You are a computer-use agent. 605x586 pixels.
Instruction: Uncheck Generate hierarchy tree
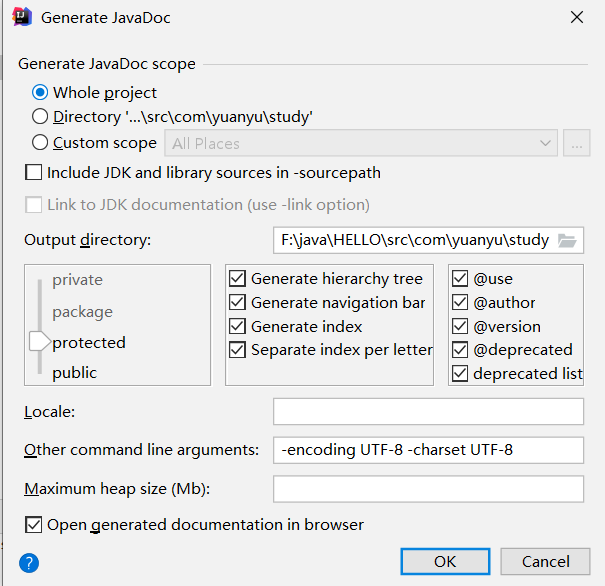[x=238, y=279]
